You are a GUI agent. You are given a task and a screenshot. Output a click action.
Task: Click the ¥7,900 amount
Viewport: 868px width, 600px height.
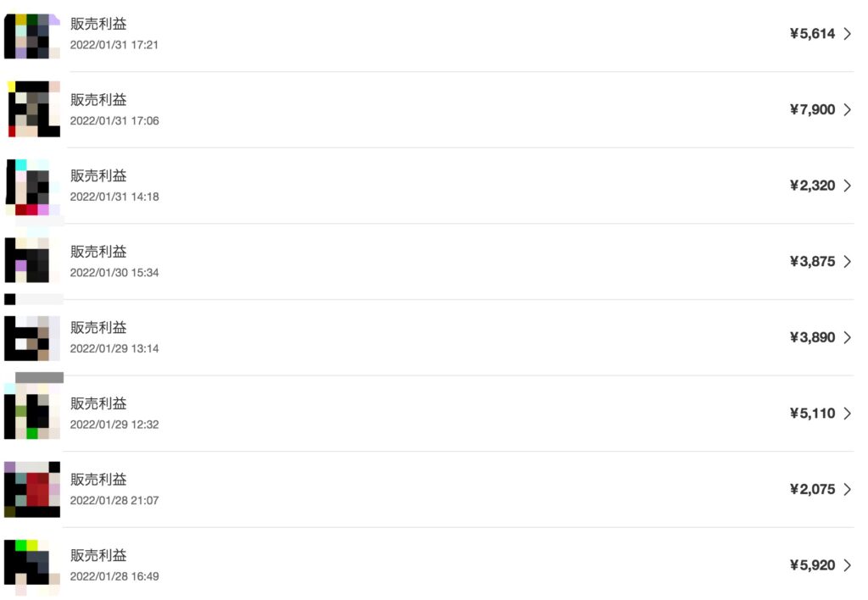812,109
